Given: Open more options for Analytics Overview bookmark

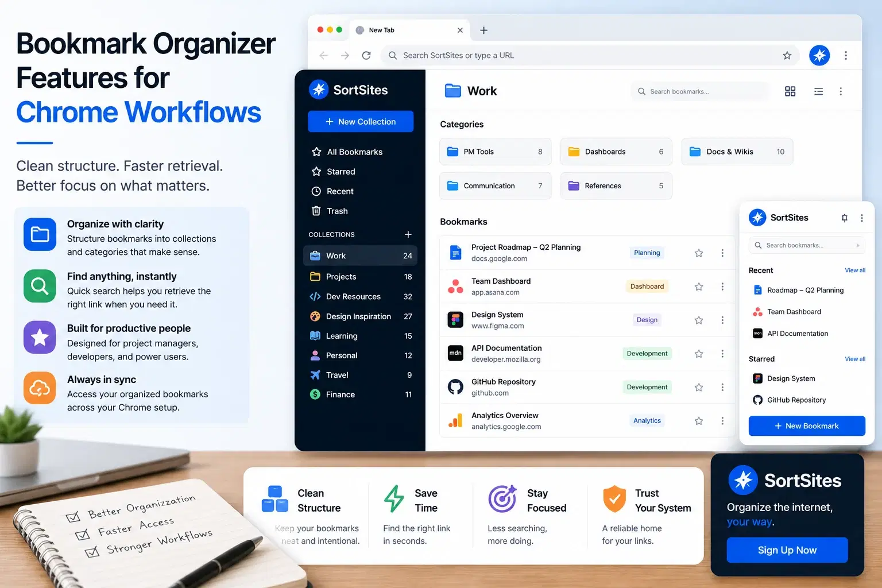Looking at the screenshot, I should (x=722, y=421).
